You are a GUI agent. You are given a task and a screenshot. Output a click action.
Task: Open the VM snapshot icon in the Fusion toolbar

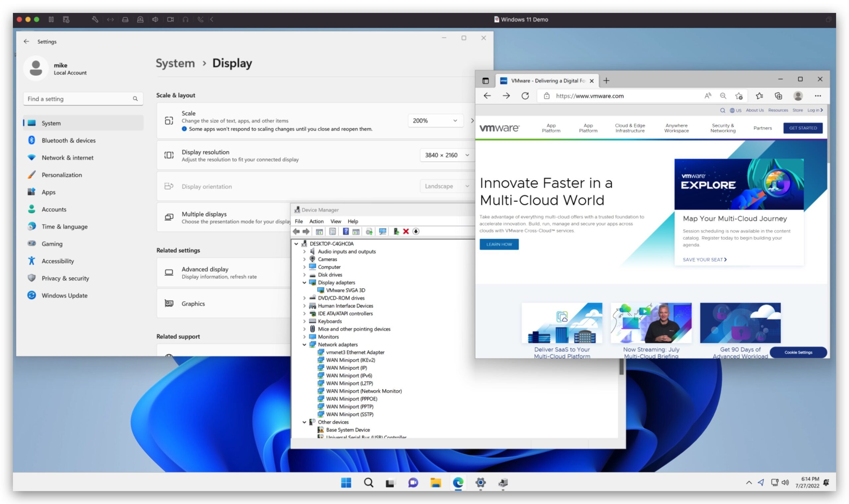66,19
